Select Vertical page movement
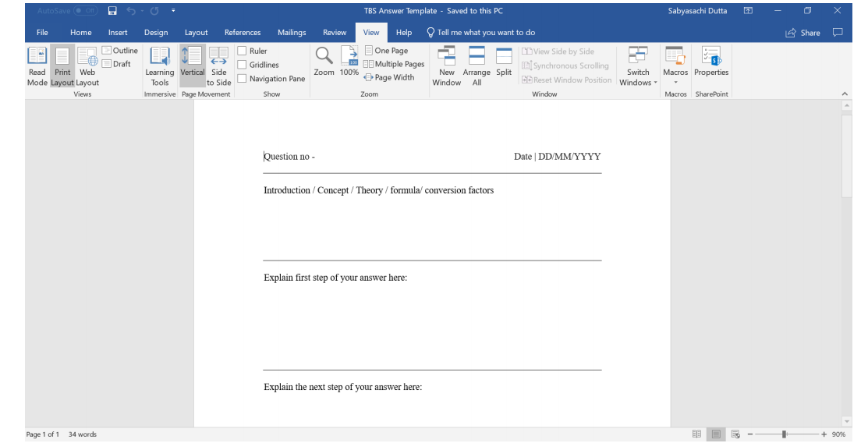Viewport: 868px width, 443px height. click(x=192, y=66)
